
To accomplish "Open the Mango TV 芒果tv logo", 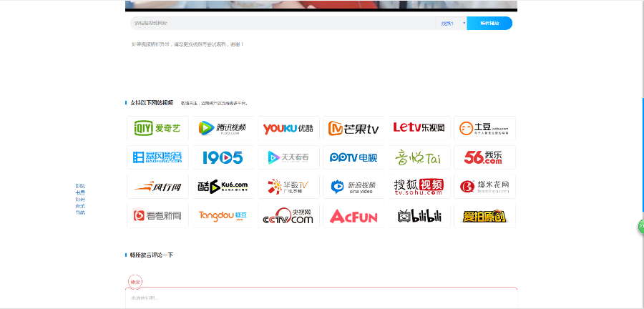I will pos(354,128).
